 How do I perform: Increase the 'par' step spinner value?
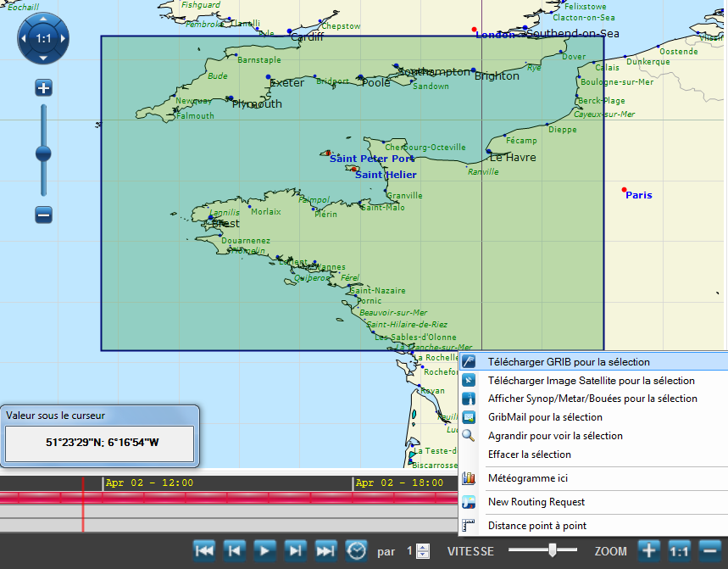(x=424, y=547)
